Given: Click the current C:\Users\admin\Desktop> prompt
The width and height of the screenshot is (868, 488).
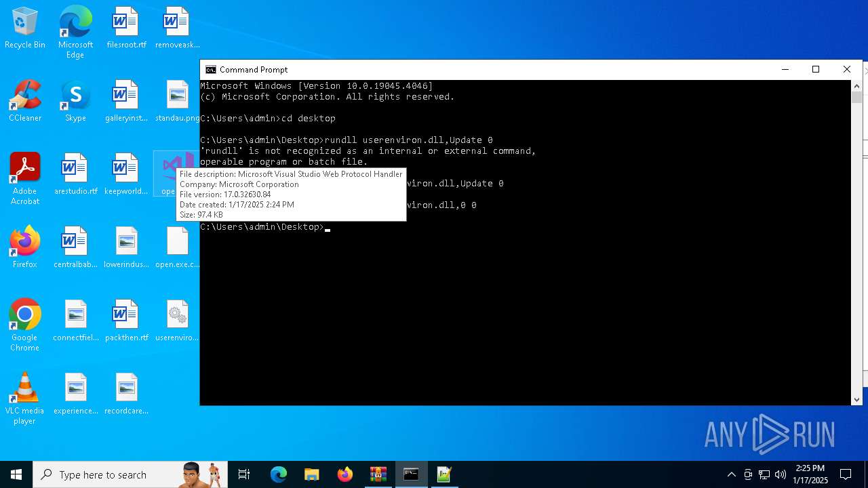Looking at the screenshot, I should click(x=262, y=226).
